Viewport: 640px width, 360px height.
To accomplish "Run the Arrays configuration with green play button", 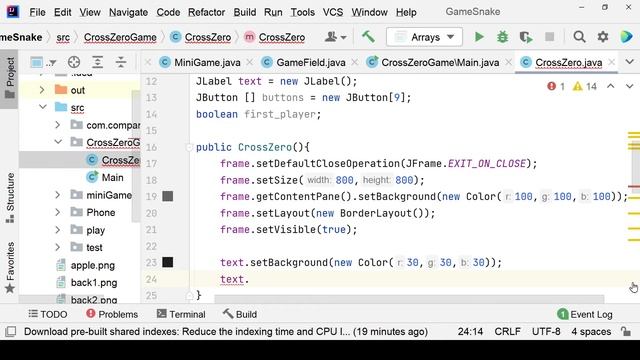I will 479,37.
